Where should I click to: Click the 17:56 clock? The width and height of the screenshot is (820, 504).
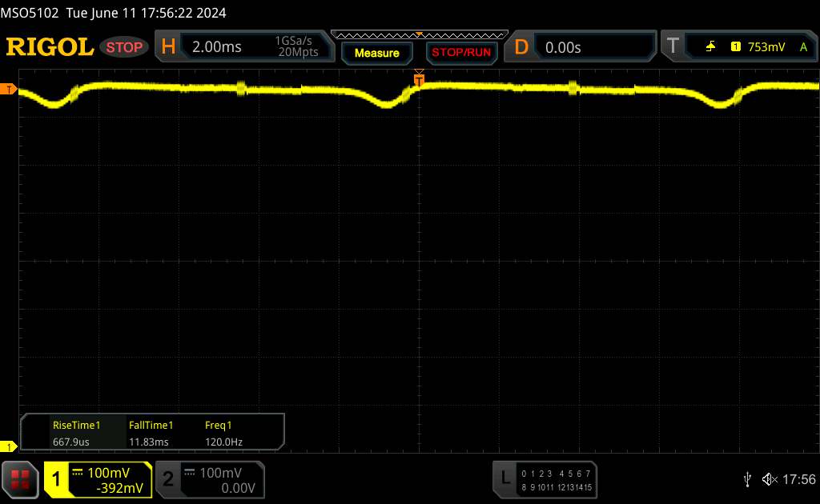[x=798, y=479]
